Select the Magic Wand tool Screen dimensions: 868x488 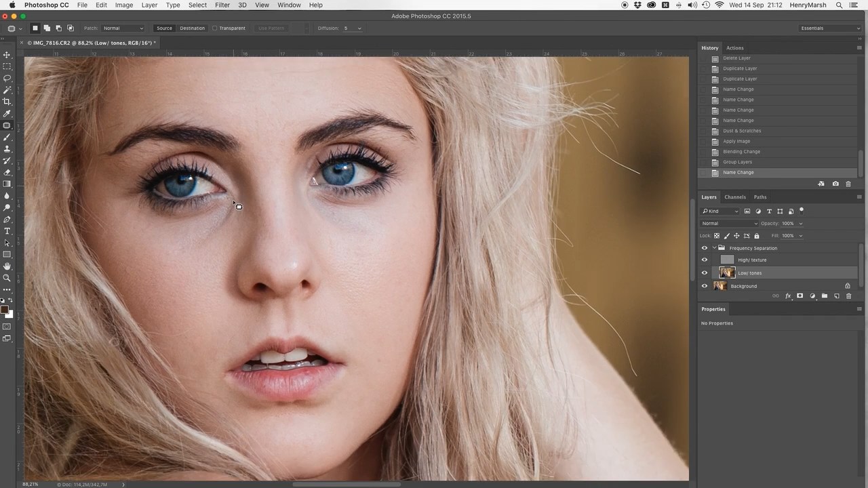7,89
